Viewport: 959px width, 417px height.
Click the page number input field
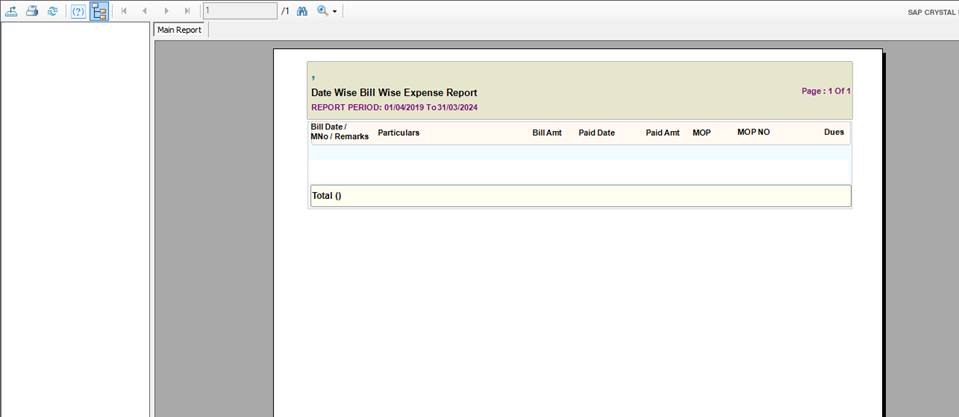239,11
